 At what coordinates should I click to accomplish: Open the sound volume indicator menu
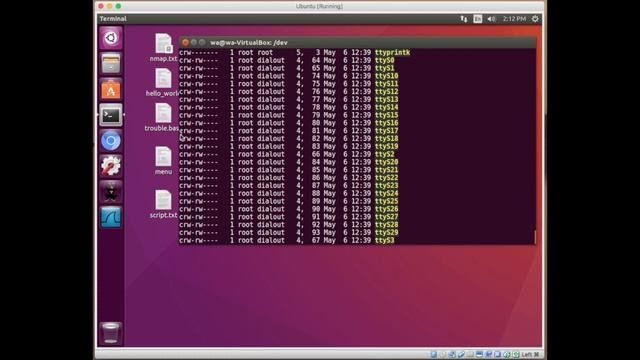point(491,19)
